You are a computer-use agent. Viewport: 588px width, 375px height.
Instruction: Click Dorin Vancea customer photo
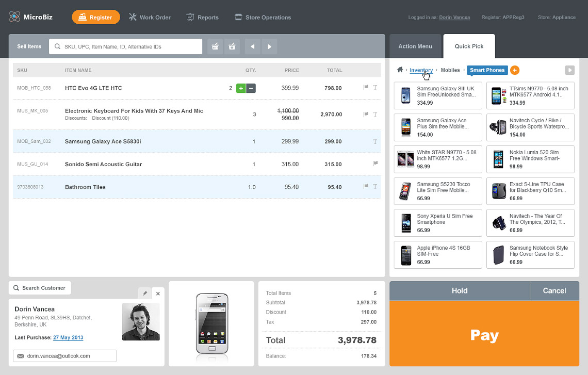click(x=141, y=322)
